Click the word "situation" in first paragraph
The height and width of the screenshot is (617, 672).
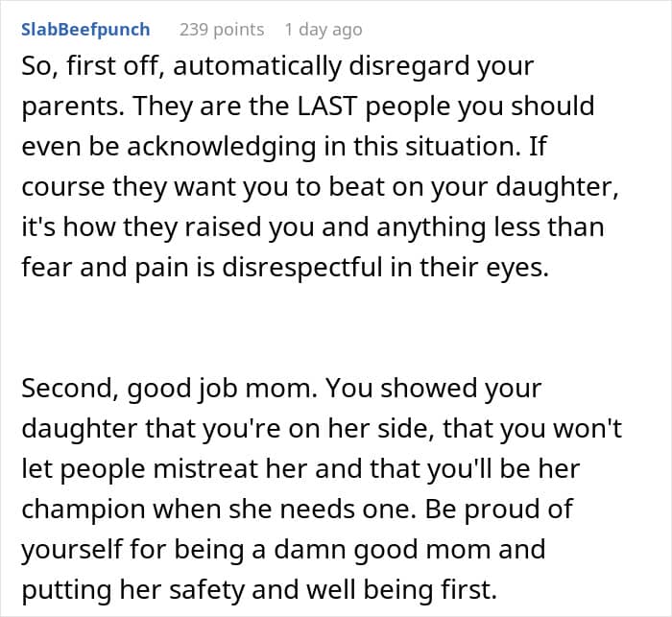coord(460,147)
